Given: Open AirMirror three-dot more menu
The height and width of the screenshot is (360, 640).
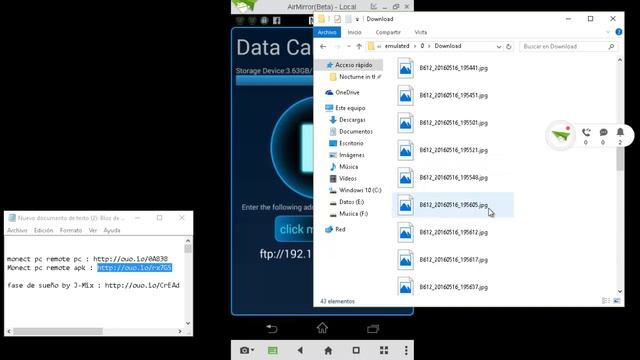Looking at the screenshot, I should tap(406, 350).
